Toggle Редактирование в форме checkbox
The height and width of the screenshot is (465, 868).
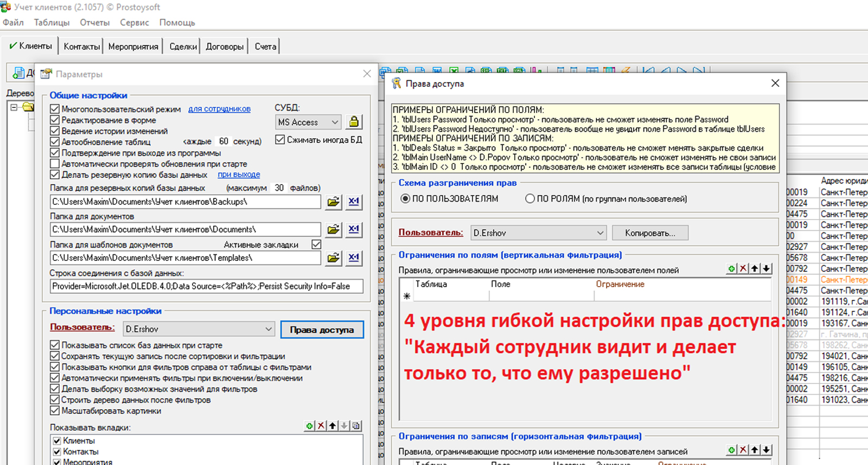55,120
